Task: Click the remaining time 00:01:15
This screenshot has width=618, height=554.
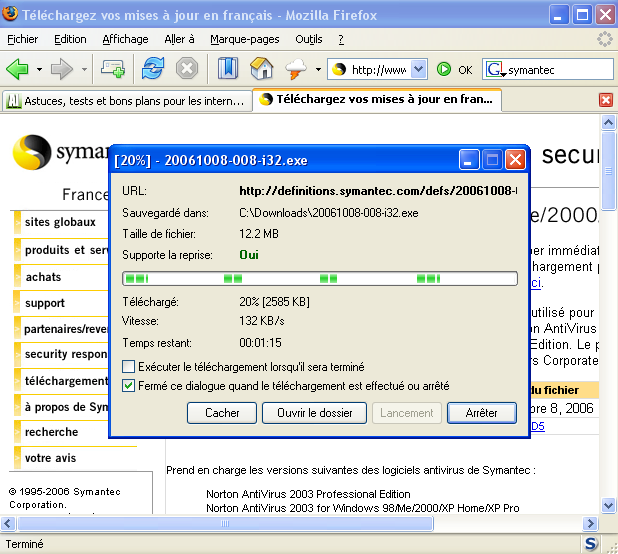Action: pos(261,342)
